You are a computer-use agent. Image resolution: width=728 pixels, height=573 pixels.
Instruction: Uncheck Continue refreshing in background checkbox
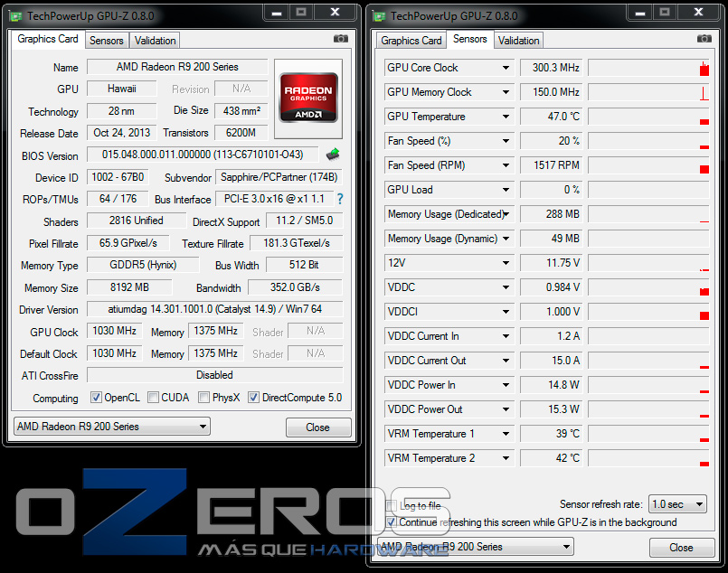pyautogui.click(x=392, y=522)
